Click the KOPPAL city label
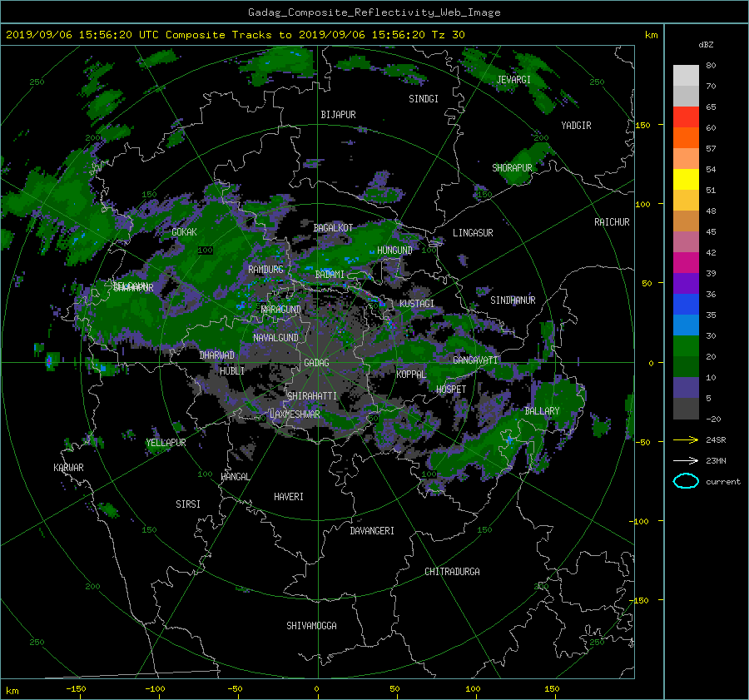749x700 pixels. (411, 375)
